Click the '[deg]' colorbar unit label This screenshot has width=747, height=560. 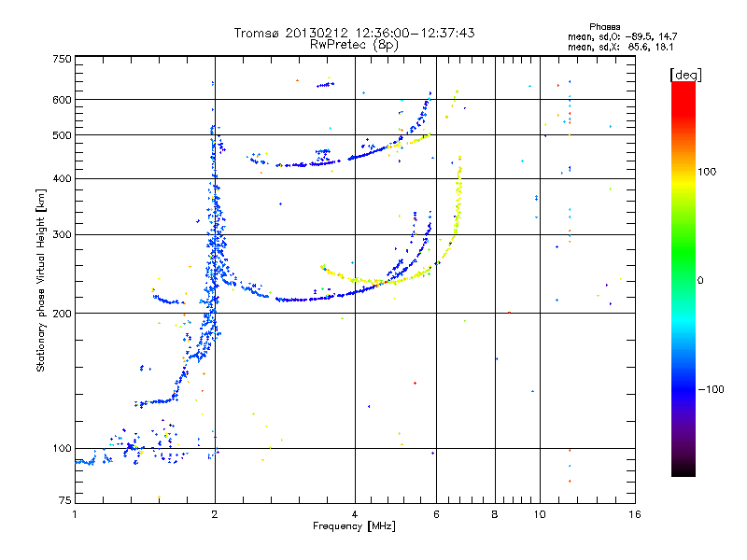tap(685, 75)
